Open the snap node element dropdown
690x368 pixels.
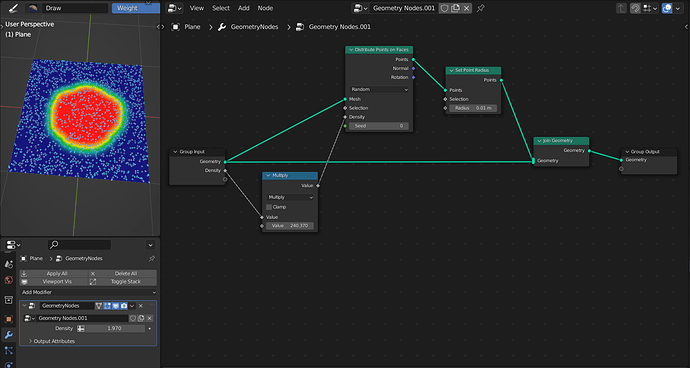pyautogui.click(x=650, y=8)
